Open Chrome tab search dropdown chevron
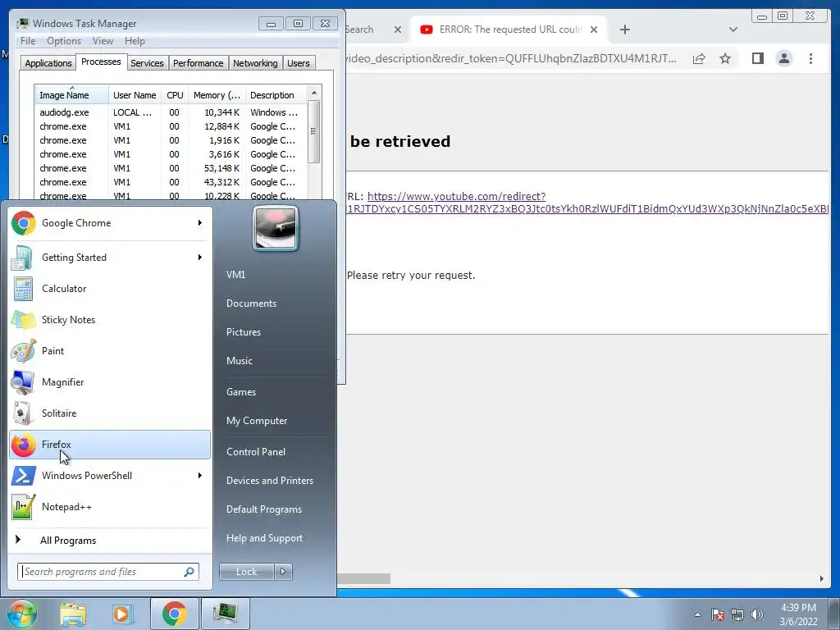Viewport: 840px width, 630px height. pyautogui.click(x=733, y=30)
